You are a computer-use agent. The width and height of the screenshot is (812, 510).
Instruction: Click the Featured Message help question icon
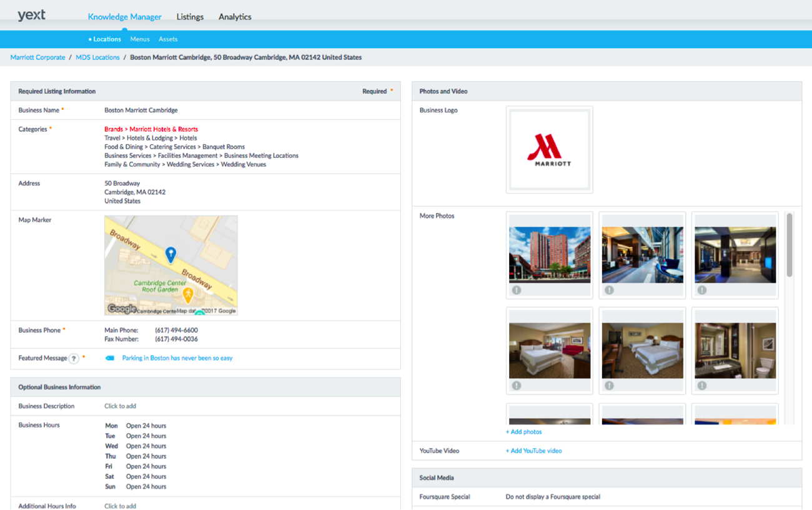click(74, 358)
